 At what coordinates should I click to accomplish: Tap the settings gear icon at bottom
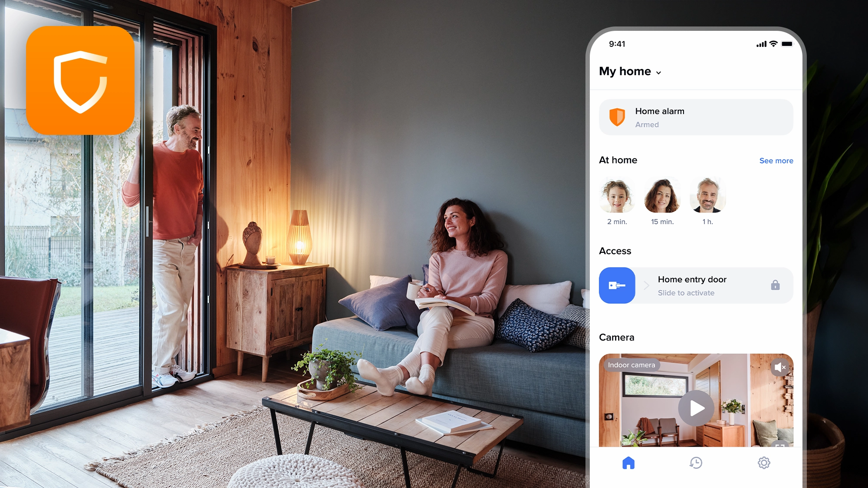pos(764,462)
